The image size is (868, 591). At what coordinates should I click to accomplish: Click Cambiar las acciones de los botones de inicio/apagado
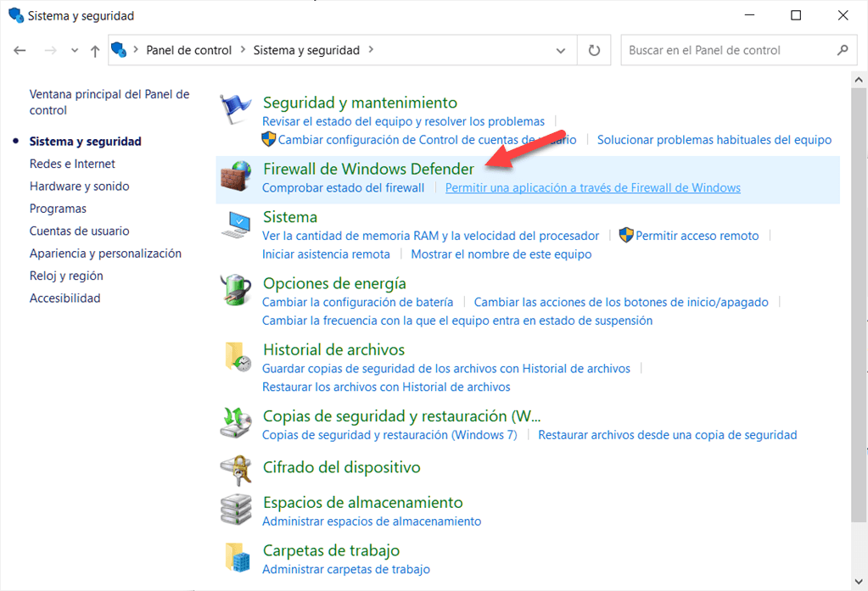621,302
